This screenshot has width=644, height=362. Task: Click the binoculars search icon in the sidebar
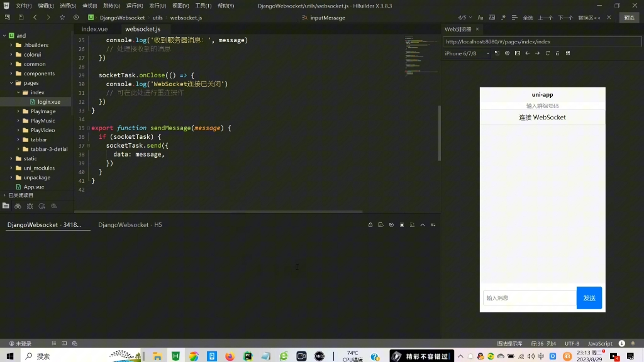18,206
